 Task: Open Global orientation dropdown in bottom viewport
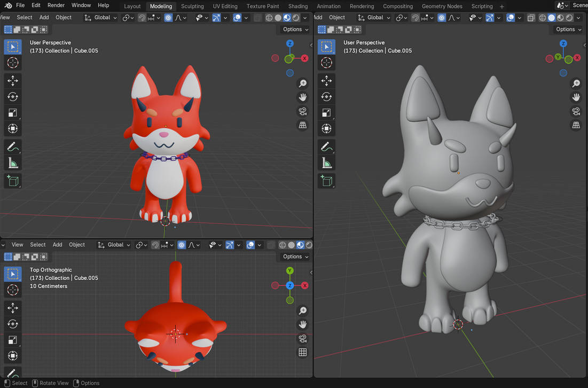pos(114,245)
